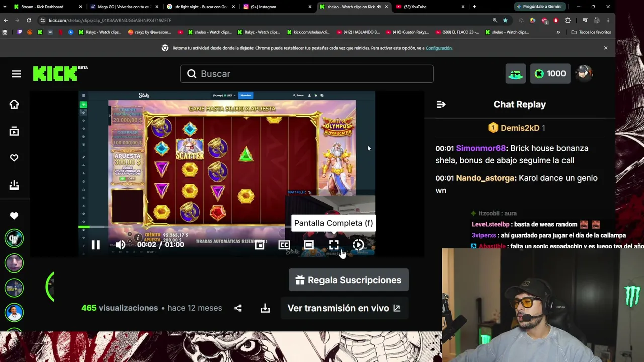Mute the clip audio
Screen dimensions: 644x362
pos(120,245)
